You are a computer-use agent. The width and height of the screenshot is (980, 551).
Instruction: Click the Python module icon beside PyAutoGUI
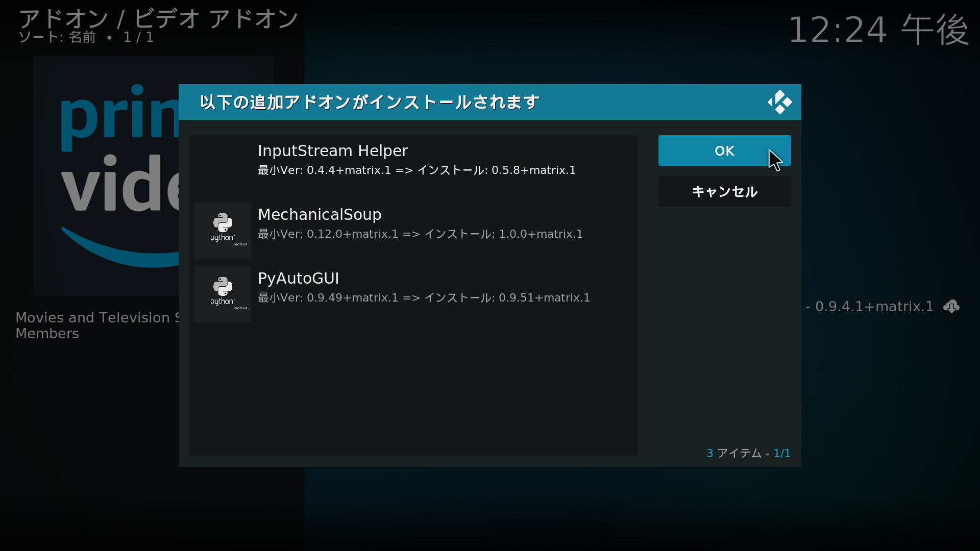[x=223, y=293]
